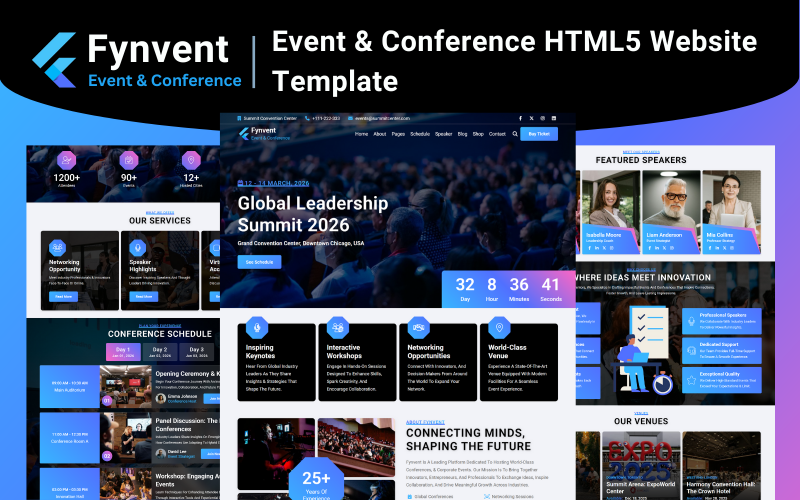Click the Fynvent logo in the banner header

tap(137, 60)
